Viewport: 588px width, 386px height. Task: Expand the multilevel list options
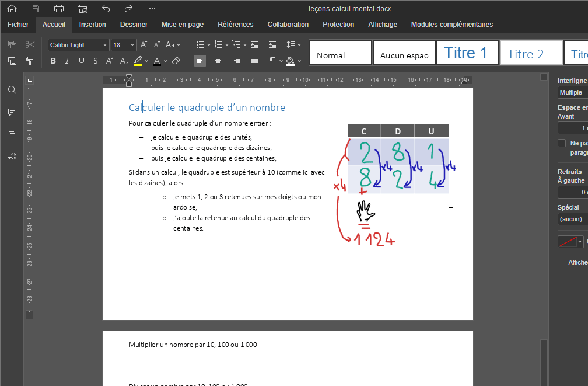click(245, 45)
